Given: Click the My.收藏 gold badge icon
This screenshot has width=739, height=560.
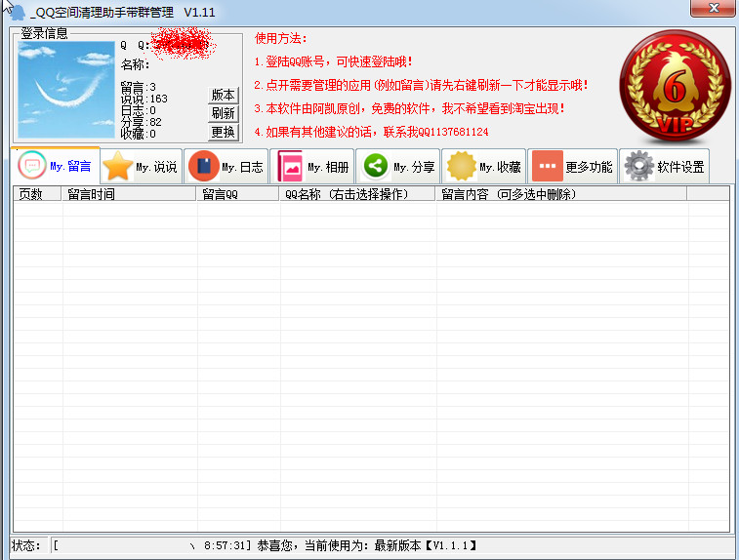Looking at the screenshot, I should click(x=462, y=166).
